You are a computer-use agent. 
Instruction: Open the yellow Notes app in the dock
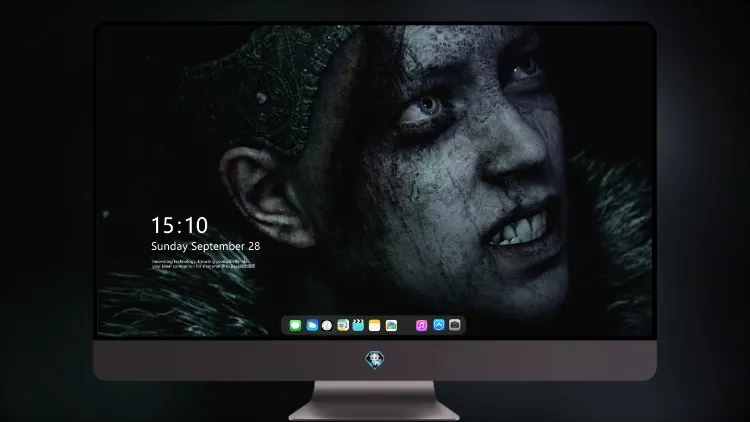point(375,325)
